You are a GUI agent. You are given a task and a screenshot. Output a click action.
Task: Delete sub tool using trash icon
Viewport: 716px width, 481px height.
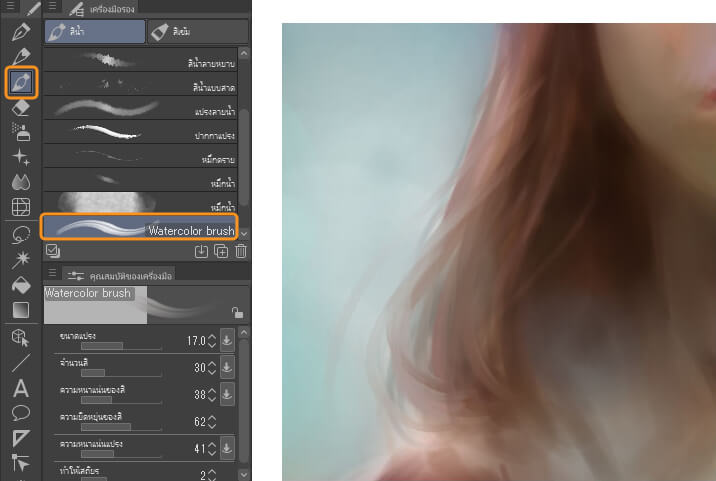click(240, 251)
